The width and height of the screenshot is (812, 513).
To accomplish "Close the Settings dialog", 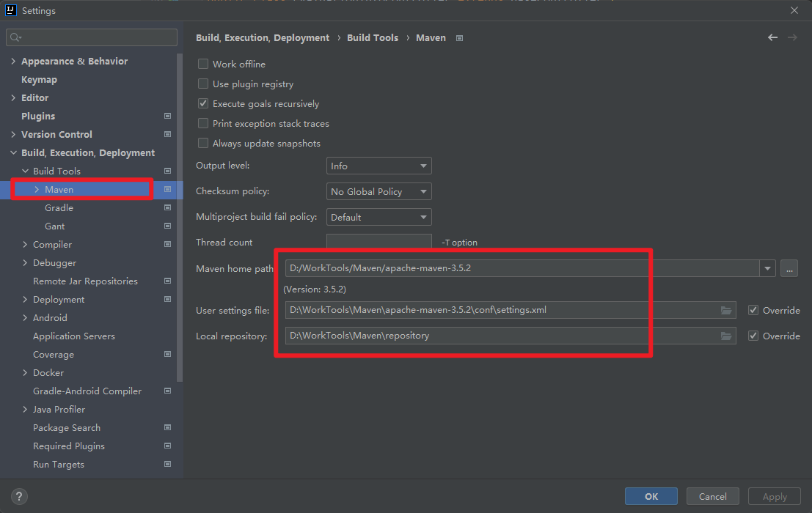I will [x=794, y=10].
